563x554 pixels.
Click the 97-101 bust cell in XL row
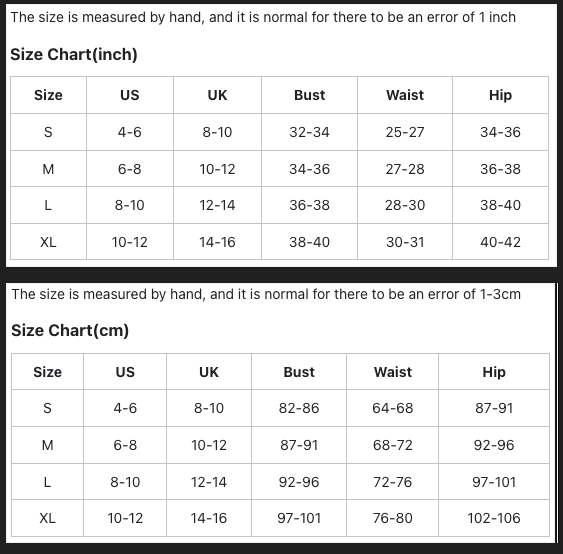point(299,518)
